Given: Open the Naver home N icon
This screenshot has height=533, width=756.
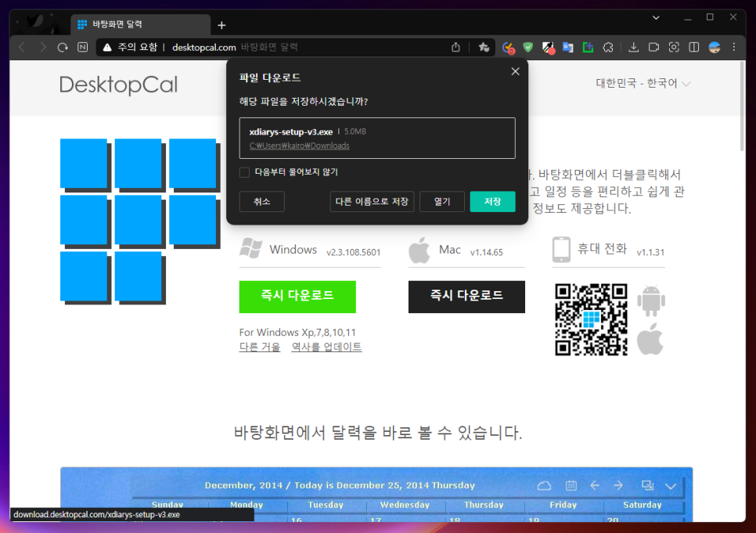Looking at the screenshot, I should pyautogui.click(x=83, y=47).
